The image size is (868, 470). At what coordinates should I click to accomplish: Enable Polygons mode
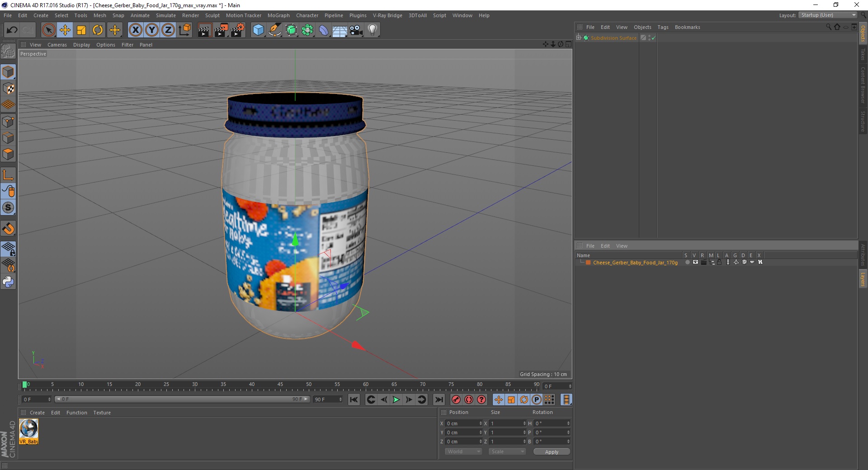tap(8, 154)
